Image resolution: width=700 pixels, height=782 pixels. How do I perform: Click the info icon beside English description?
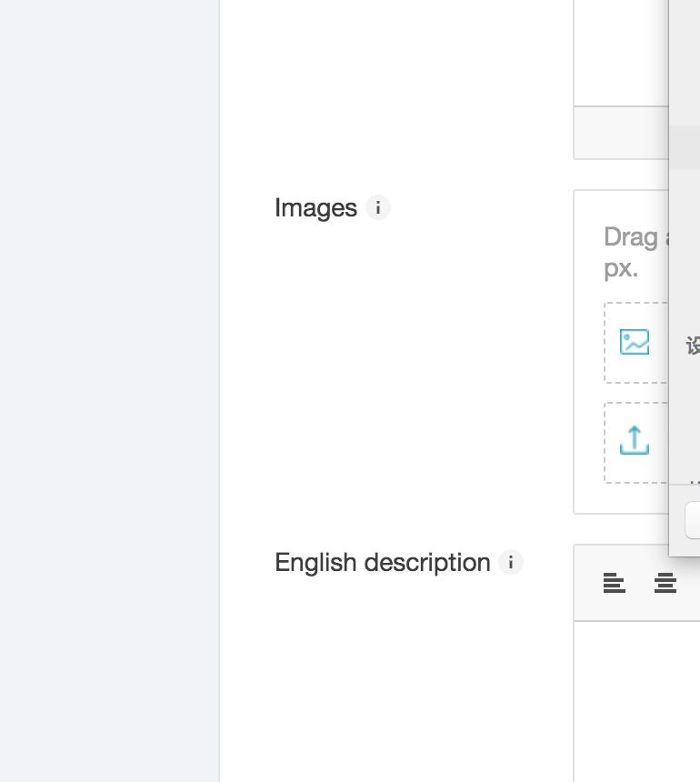[511, 562]
